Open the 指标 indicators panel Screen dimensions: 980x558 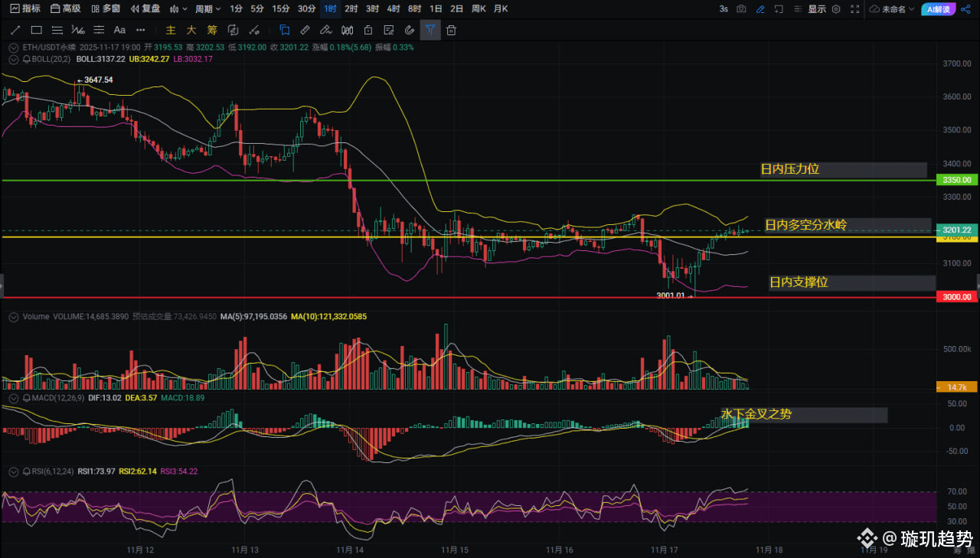tap(25, 8)
